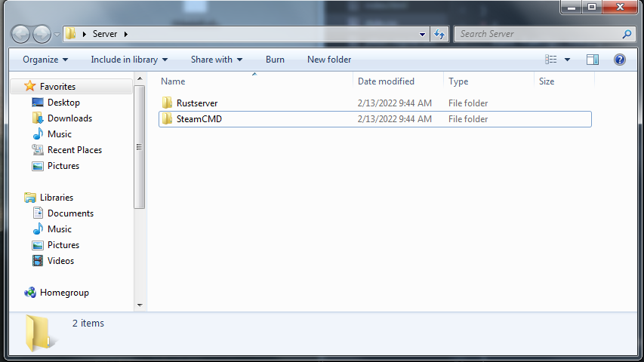Select the SteamCMD folder
Viewport: 644px width, 362px height.
199,119
